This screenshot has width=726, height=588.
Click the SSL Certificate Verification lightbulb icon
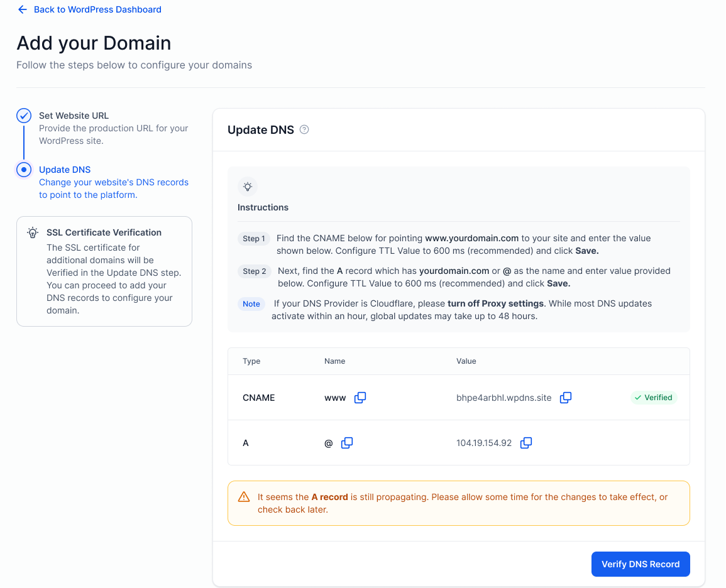[33, 232]
